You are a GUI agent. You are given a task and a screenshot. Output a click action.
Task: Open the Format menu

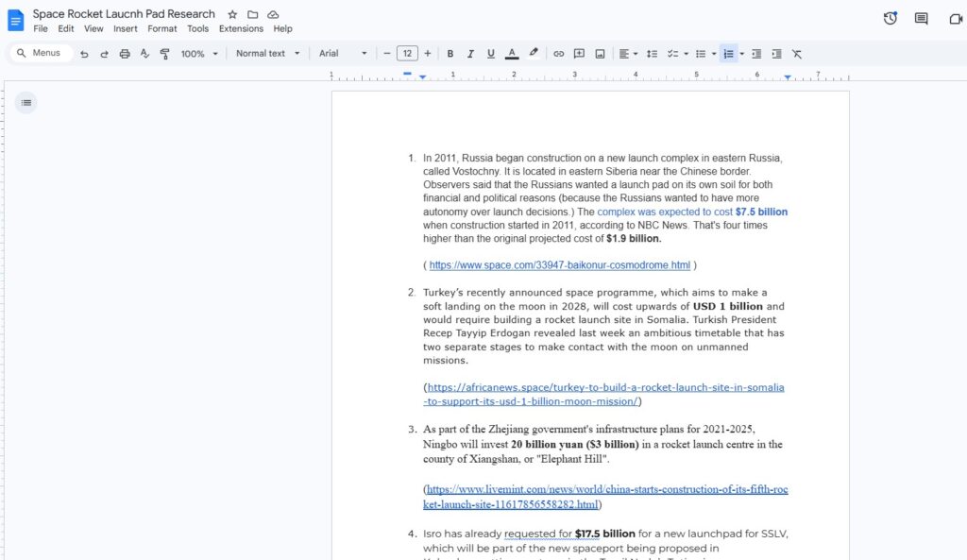162,28
